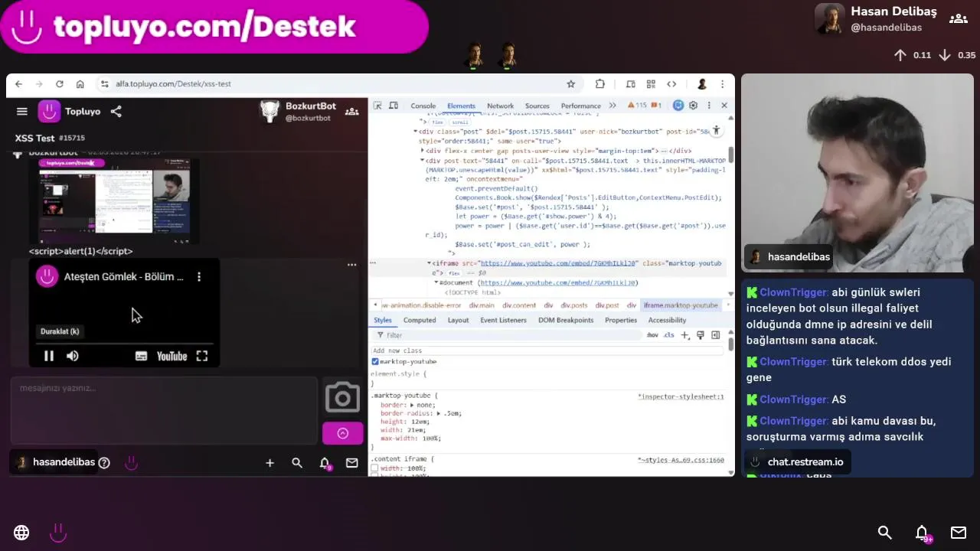Enter fullscreen on the YouTube player
Screen dimensions: 980x551
point(202,356)
